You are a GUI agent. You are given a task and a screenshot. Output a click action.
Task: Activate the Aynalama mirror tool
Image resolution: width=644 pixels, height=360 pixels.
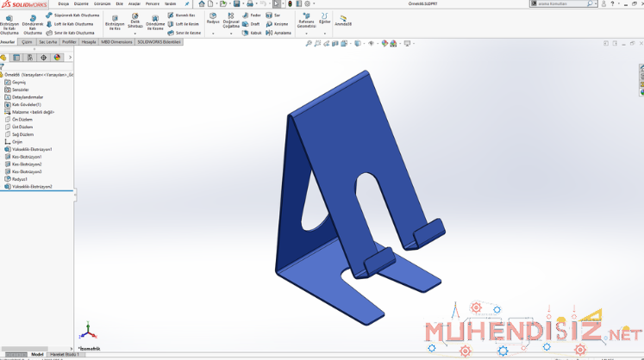tap(278, 33)
